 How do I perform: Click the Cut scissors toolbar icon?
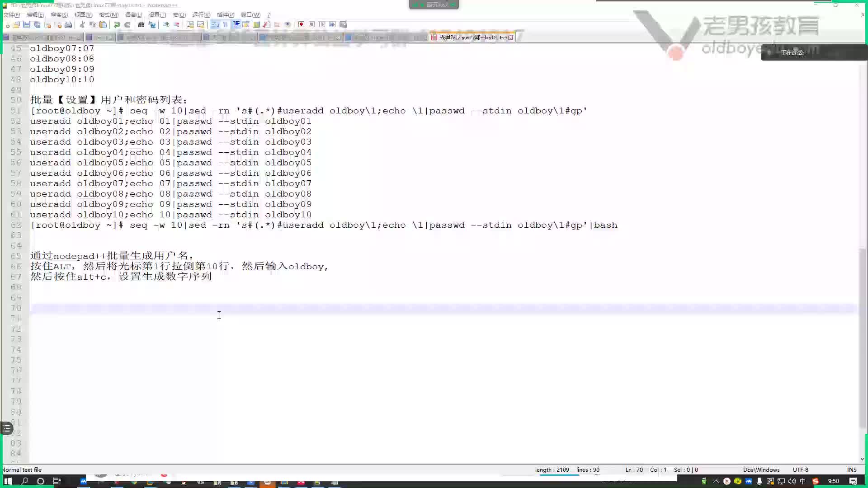pos(82,24)
